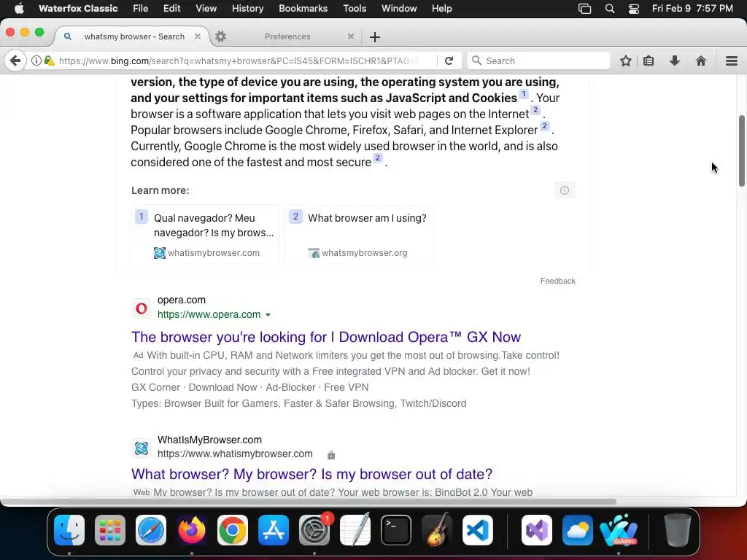Go back with the browser back arrow
This screenshot has width=747, height=560.
[15, 61]
